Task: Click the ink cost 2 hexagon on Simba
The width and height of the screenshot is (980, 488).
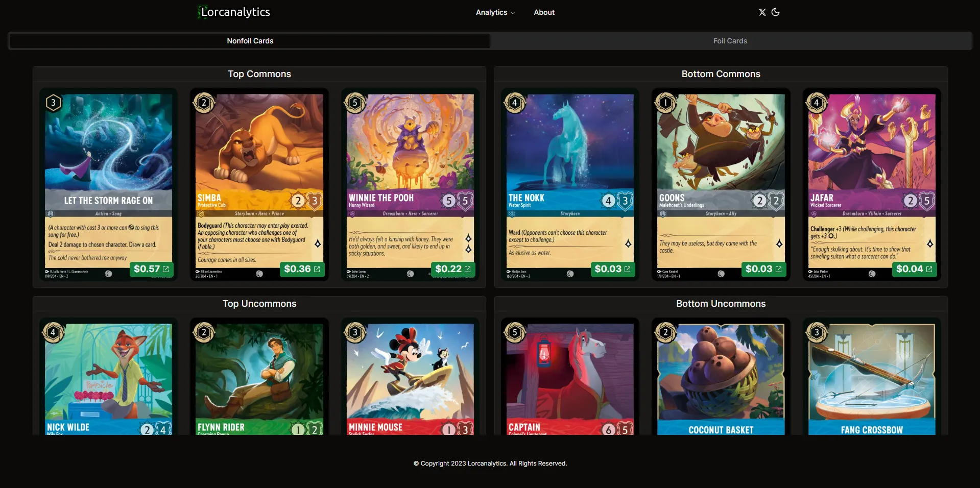Action: coord(204,103)
